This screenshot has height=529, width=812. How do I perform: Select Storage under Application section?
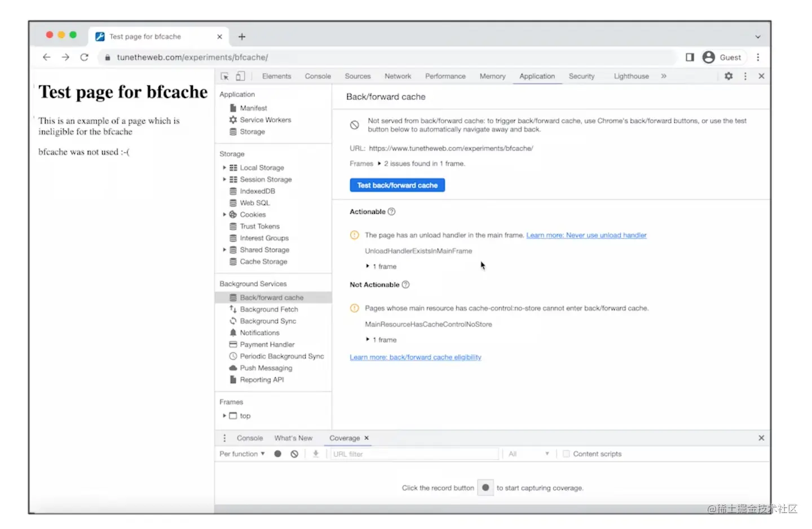point(252,131)
